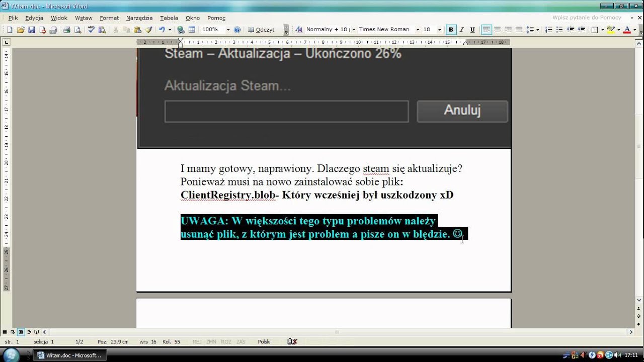Open the Plik menu

pyautogui.click(x=13, y=18)
